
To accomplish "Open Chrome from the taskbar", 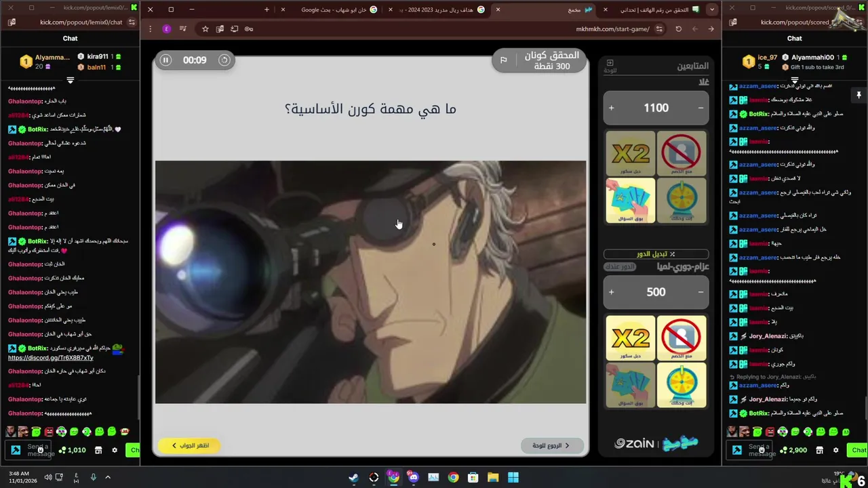I will [x=454, y=477].
